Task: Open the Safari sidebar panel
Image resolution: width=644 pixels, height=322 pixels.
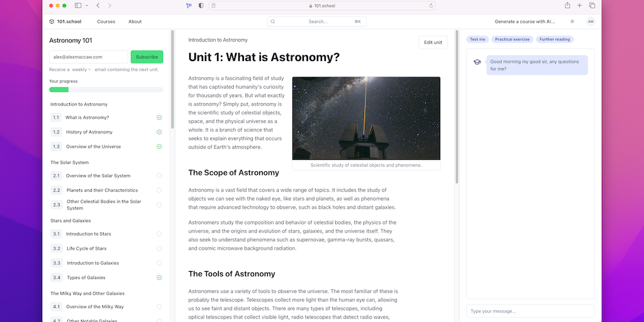Action: click(78, 6)
